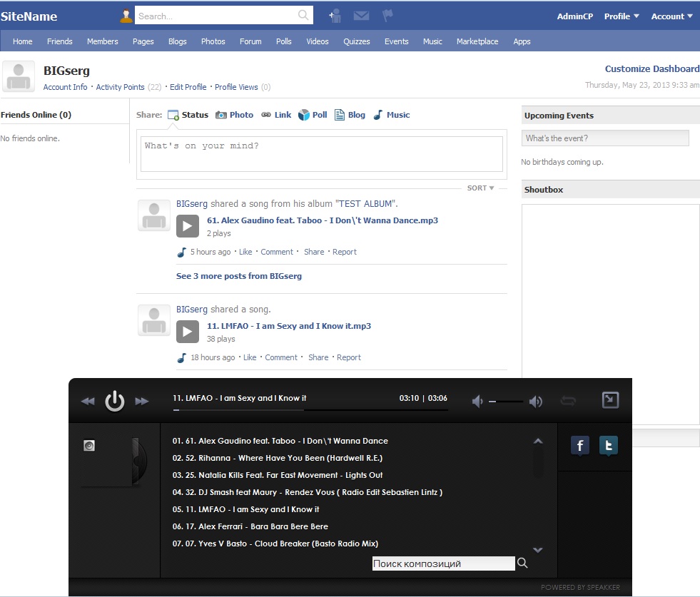Select the Status share option
This screenshot has height=597, width=700.
[188, 115]
